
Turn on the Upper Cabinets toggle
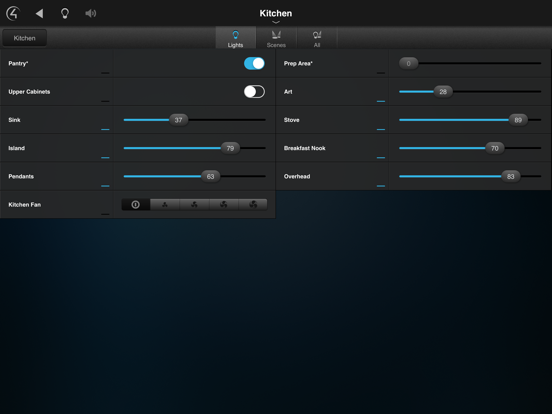tap(254, 92)
